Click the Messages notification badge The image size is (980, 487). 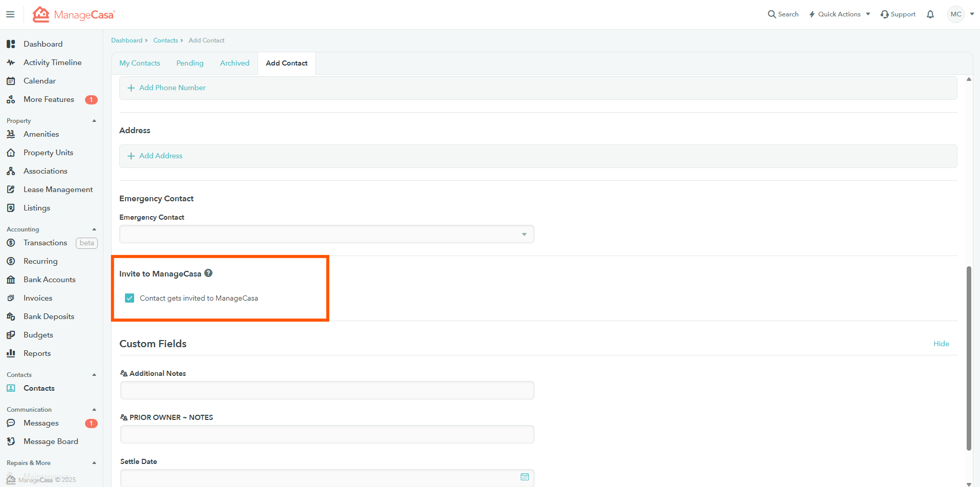pyautogui.click(x=91, y=424)
